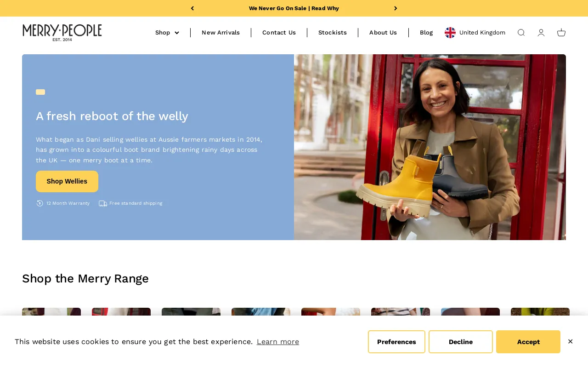Decline the website cookies
The height and width of the screenshot is (368, 588).
[x=460, y=342]
